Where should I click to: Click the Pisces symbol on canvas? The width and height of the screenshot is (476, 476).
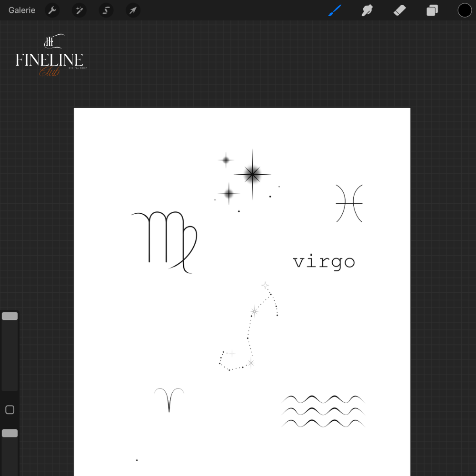coord(349,203)
